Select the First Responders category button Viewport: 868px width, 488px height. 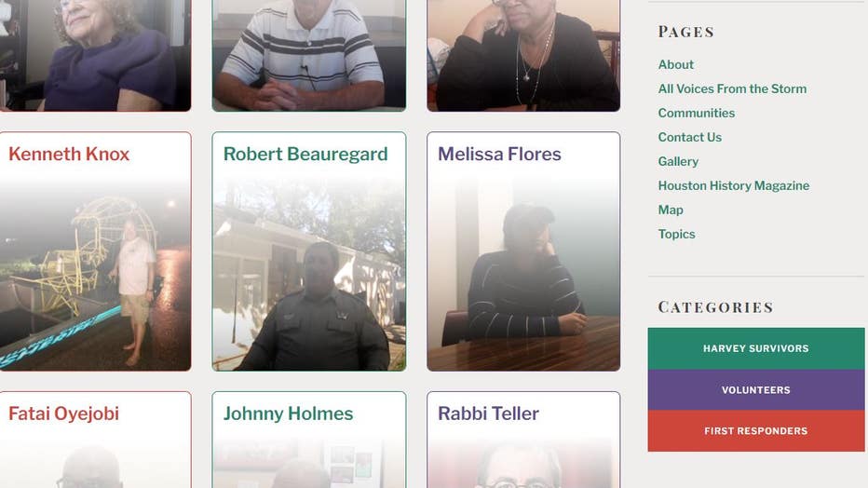755,431
